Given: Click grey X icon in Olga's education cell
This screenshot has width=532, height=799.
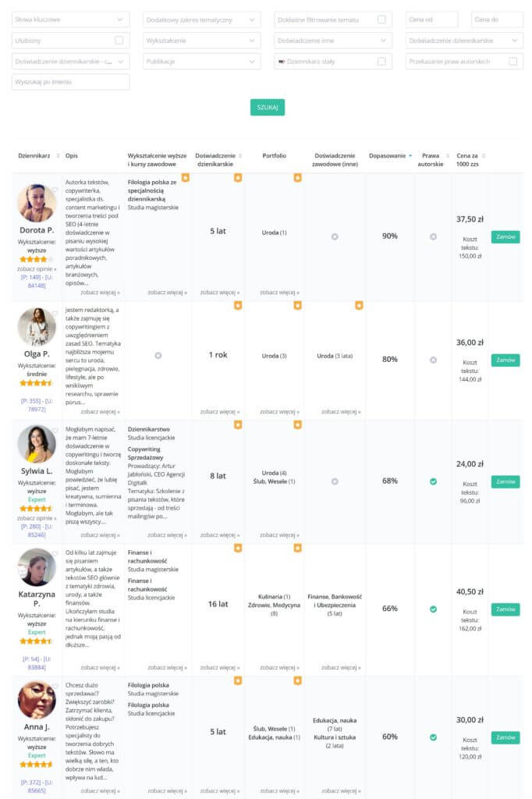Looking at the screenshot, I should [158, 356].
